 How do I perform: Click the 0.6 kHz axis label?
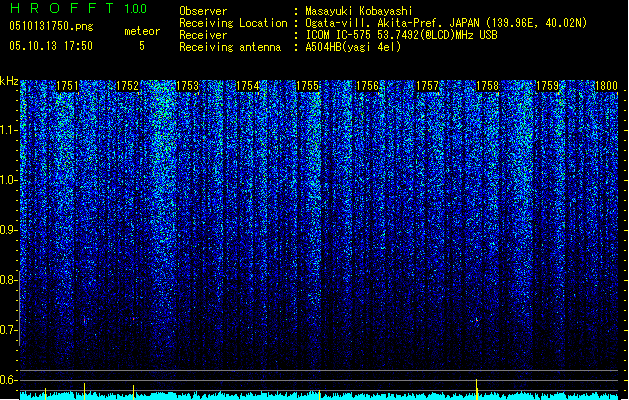pyautogui.click(x=9, y=380)
